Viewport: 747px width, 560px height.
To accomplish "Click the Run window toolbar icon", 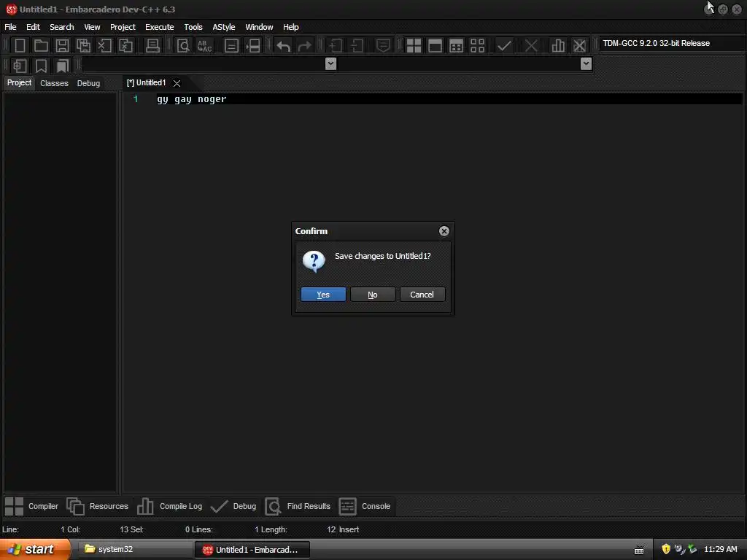I will [435, 46].
